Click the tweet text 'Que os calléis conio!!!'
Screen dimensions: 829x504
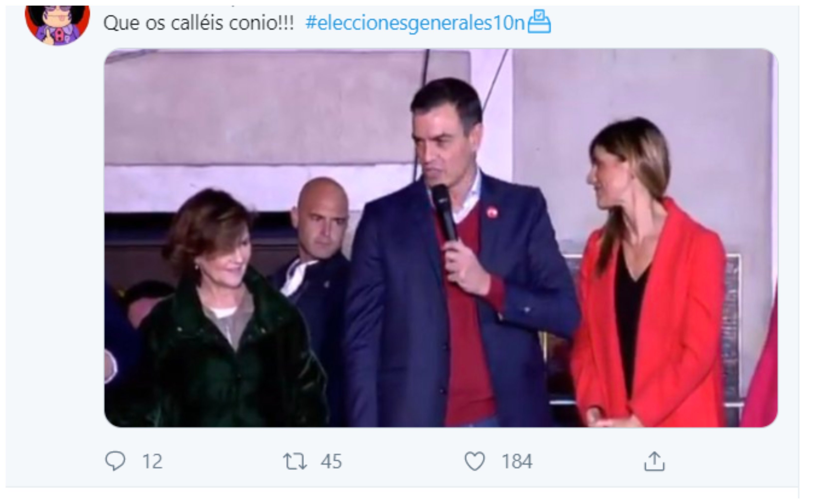[199, 23]
